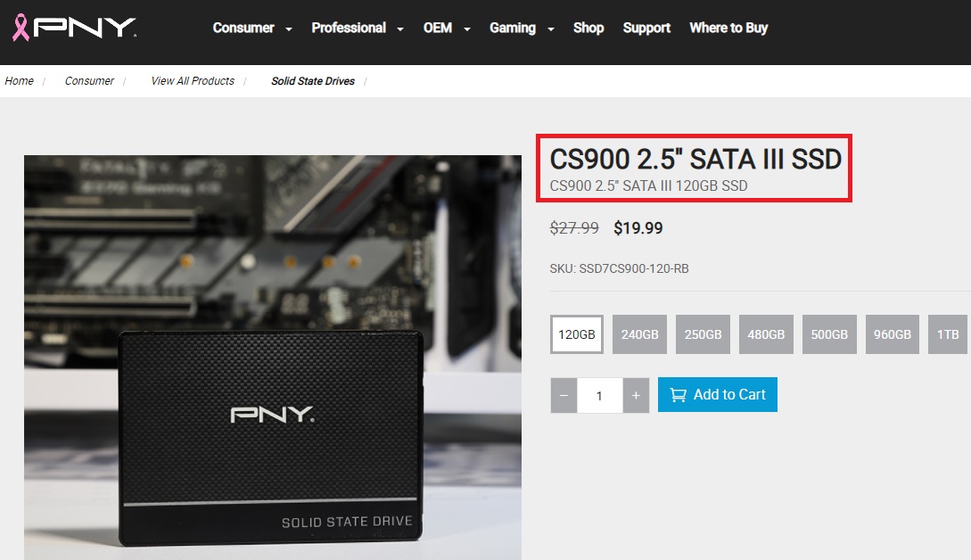Open View All Products breadcrumb
The image size is (971, 560).
(x=193, y=81)
